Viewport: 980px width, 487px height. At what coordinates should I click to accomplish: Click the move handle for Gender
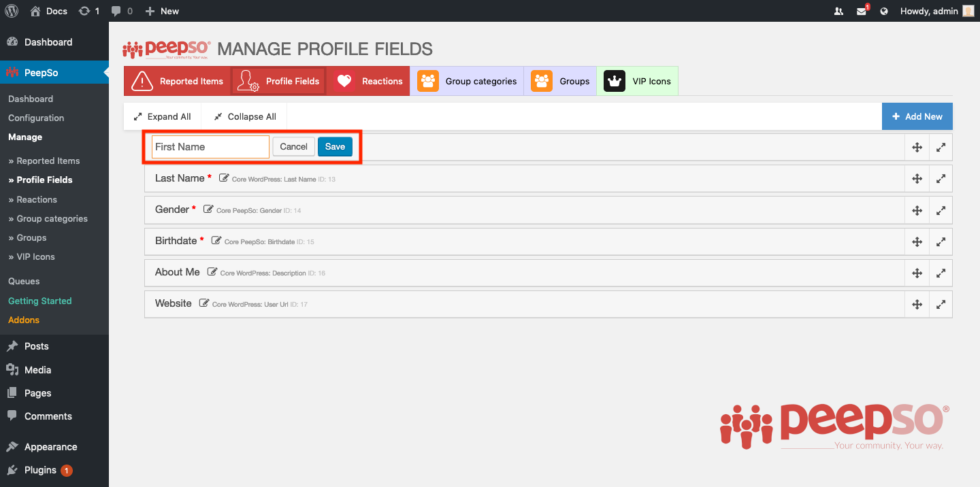[x=917, y=210]
